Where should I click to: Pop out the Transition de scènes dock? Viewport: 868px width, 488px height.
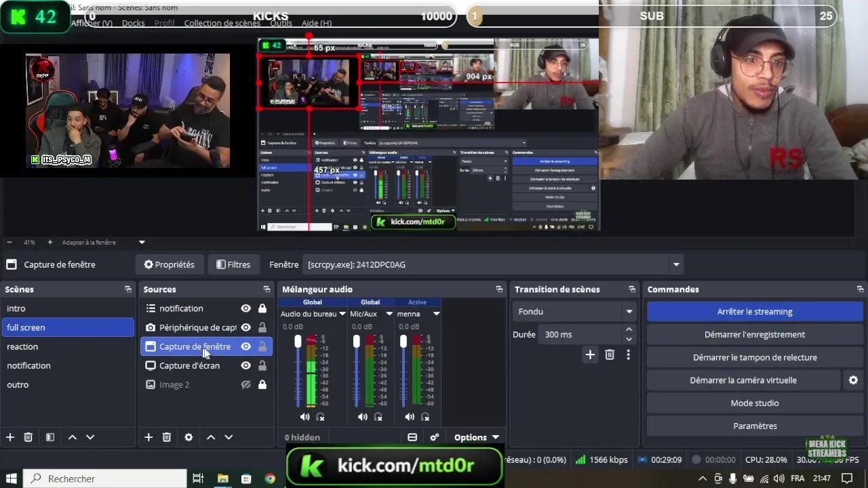coord(632,289)
